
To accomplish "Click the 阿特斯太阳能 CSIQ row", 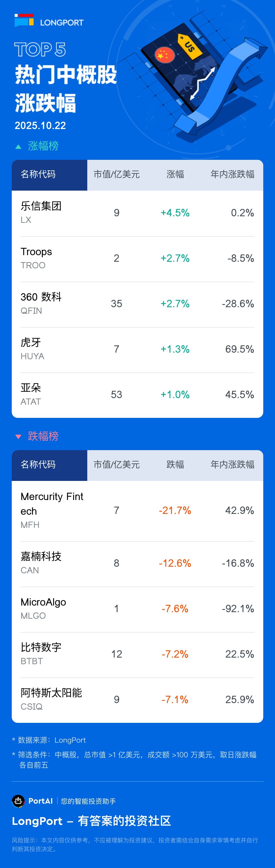I will (137, 700).
